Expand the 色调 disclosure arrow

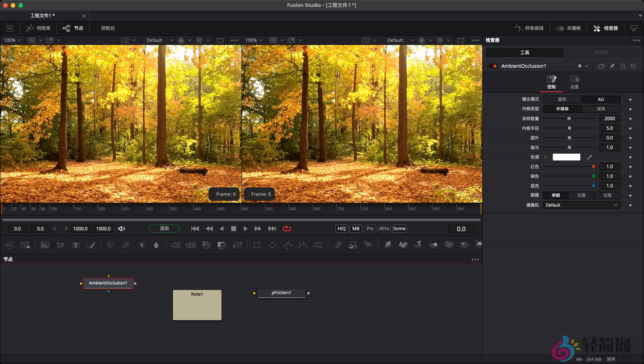click(x=545, y=157)
